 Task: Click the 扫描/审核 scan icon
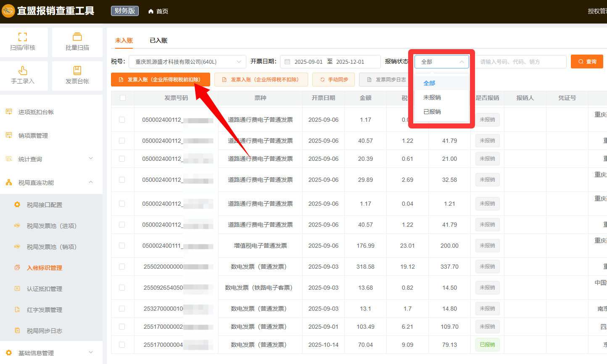[23, 37]
